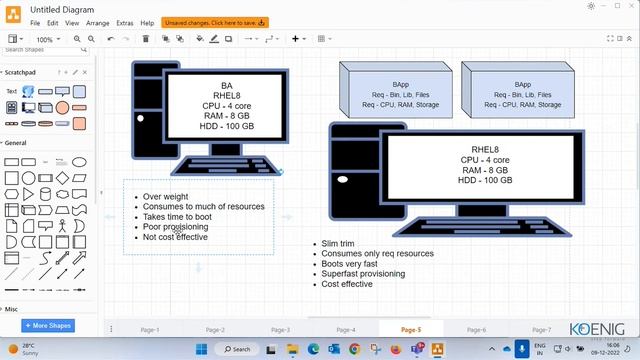The width and height of the screenshot is (640, 360).
Task: Open the View menu
Action: [x=72, y=23]
